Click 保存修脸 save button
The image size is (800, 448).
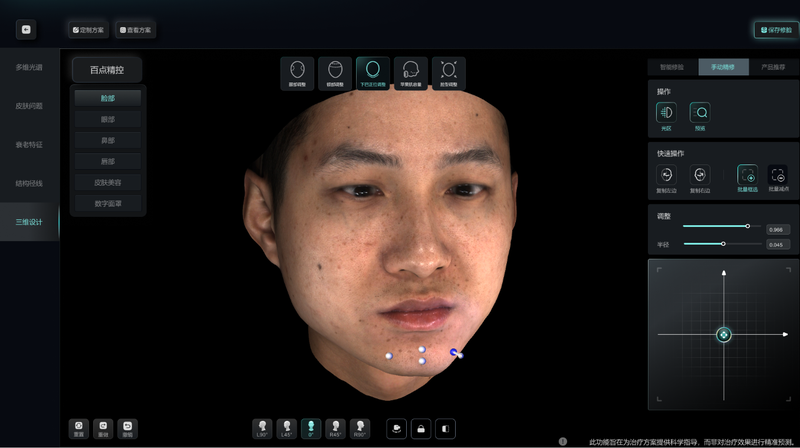pos(776,30)
